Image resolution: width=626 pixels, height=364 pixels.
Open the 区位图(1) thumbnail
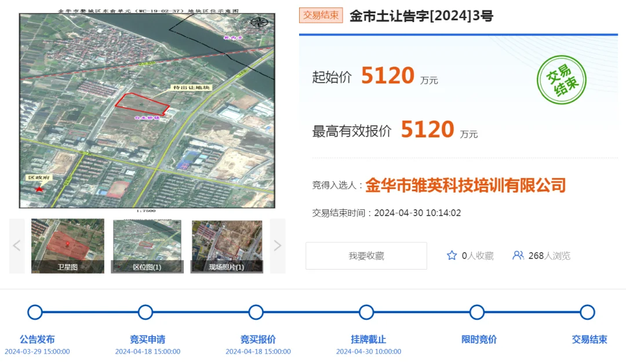[x=147, y=246]
